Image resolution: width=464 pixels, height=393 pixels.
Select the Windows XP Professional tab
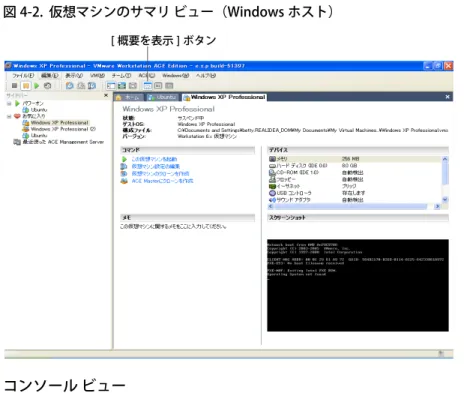224,97
